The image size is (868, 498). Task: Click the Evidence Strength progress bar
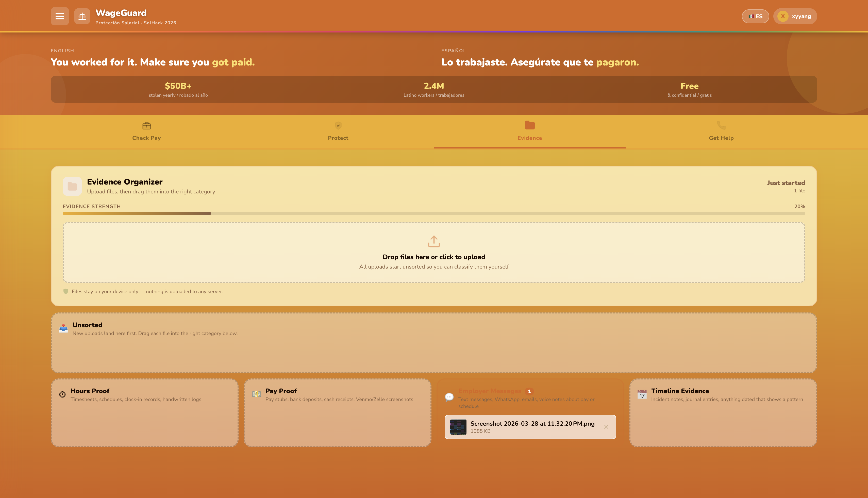(434, 213)
